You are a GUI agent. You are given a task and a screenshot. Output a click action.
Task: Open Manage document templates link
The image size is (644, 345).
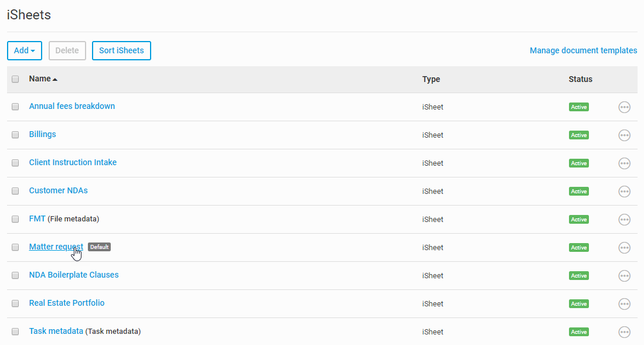click(583, 50)
